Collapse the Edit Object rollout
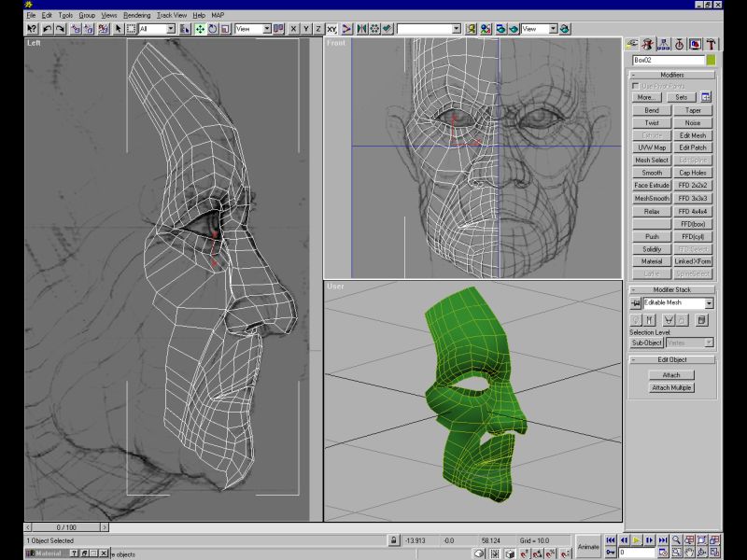This screenshot has height=560, width=747. tap(671, 359)
